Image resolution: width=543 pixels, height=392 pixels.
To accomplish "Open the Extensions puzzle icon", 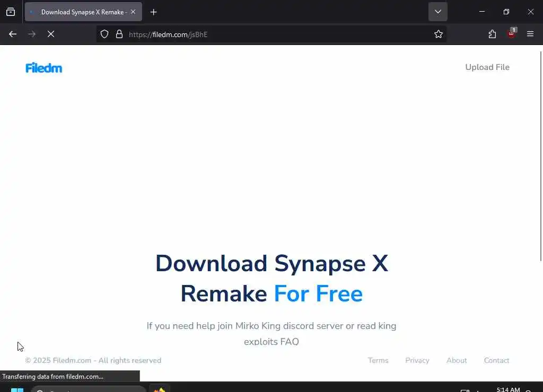I will point(492,34).
